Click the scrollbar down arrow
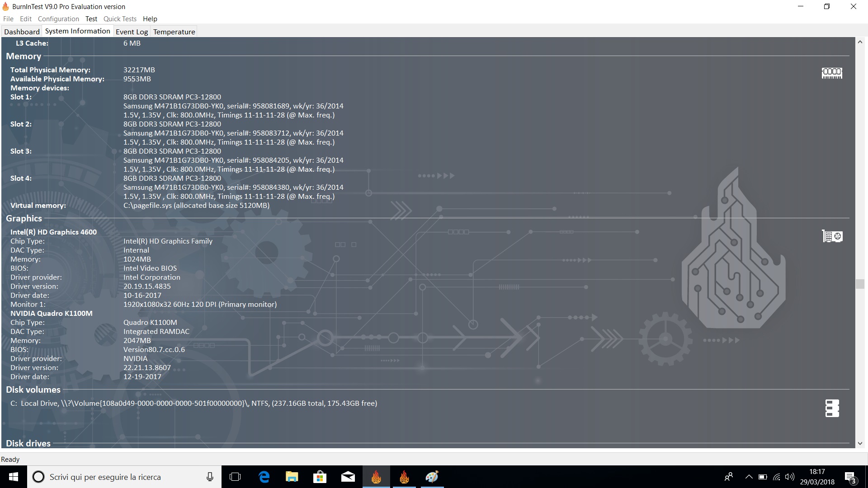Image resolution: width=868 pixels, height=488 pixels. pos(860,444)
